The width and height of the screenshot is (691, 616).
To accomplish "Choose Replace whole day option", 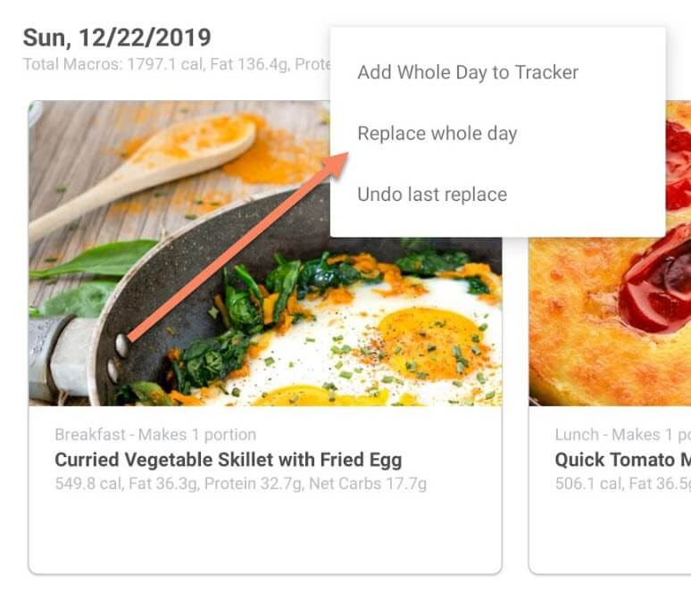I will coord(437,134).
